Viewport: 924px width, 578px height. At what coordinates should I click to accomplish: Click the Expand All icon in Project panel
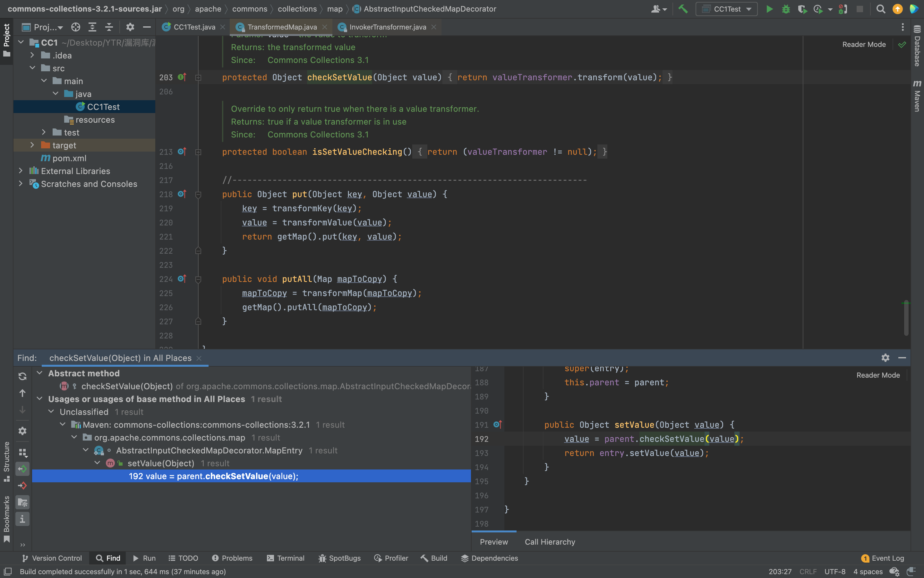tap(92, 27)
